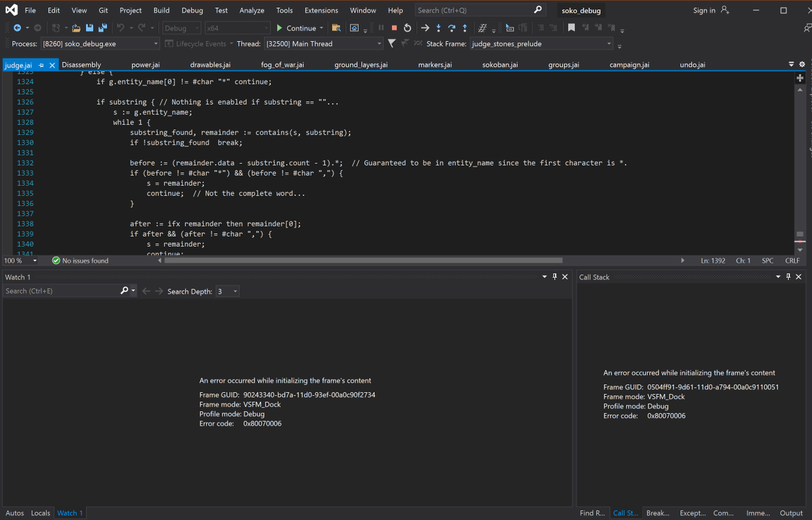Switch to the fog_of_war.jai tab
This screenshot has width=812, height=520.
click(x=282, y=65)
